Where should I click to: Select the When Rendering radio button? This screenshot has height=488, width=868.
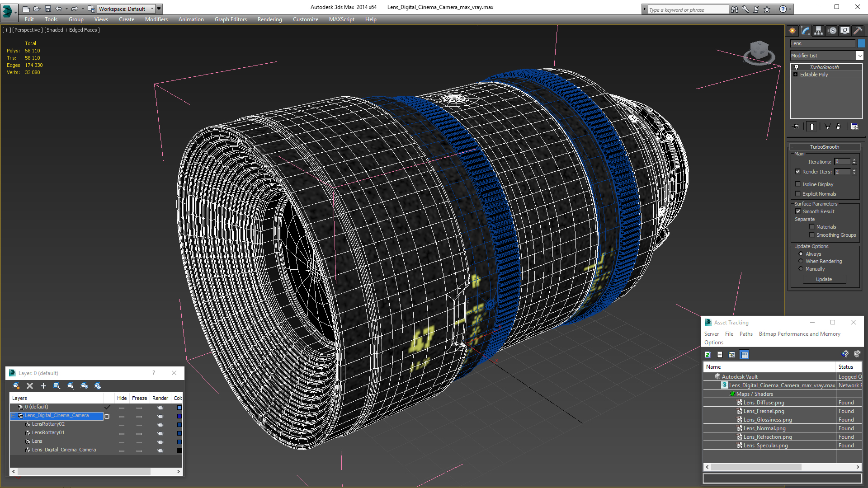tap(801, 261)
